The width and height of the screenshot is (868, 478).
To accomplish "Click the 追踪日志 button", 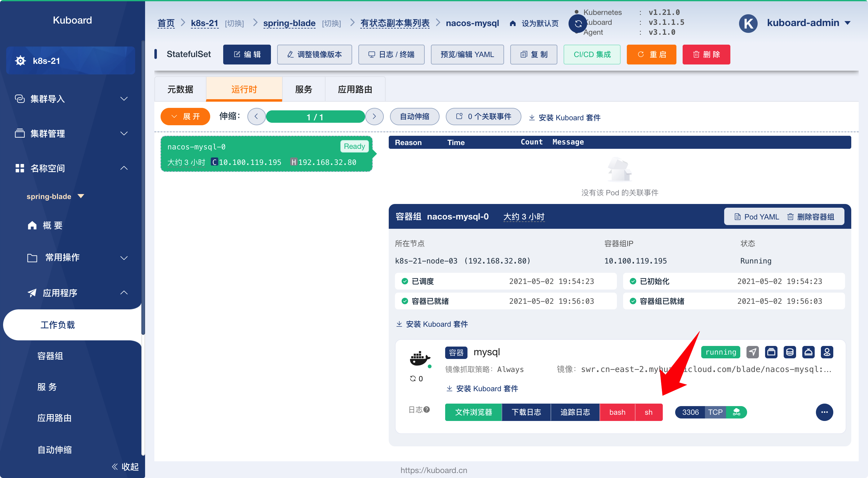I will pos(575,412).
